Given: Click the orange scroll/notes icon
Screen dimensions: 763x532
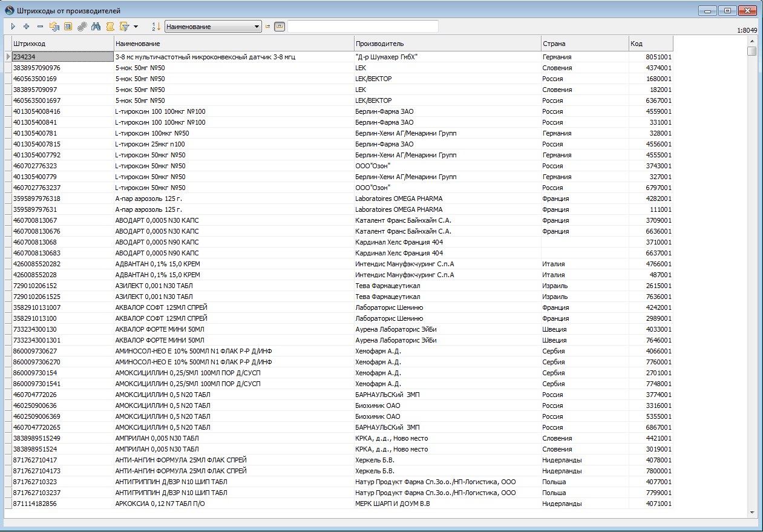Looking at the screenshot, I should tap(110, 27).
